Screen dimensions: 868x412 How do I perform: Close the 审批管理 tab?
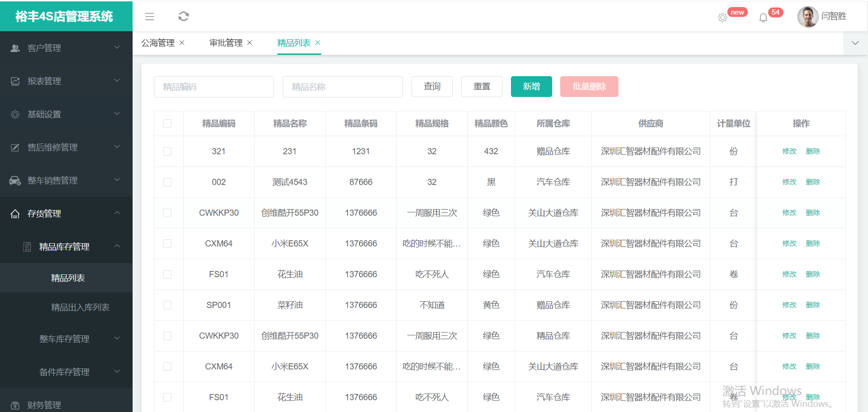pos(250,43)
